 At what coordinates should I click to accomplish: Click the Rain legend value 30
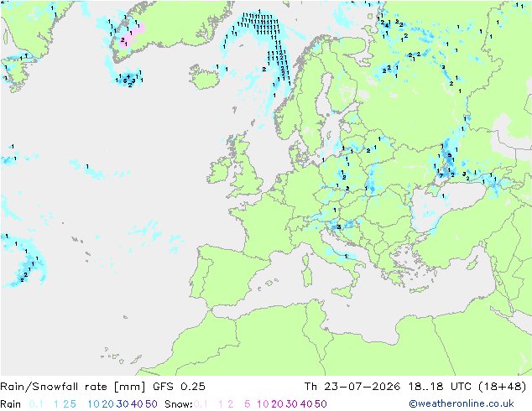(x=123, y=404)
